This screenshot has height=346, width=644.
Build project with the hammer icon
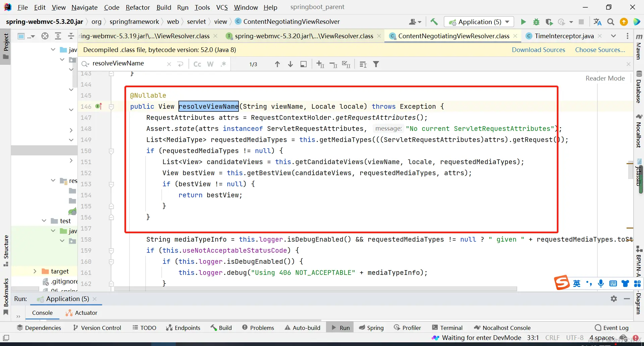click(x=434, y=22)
